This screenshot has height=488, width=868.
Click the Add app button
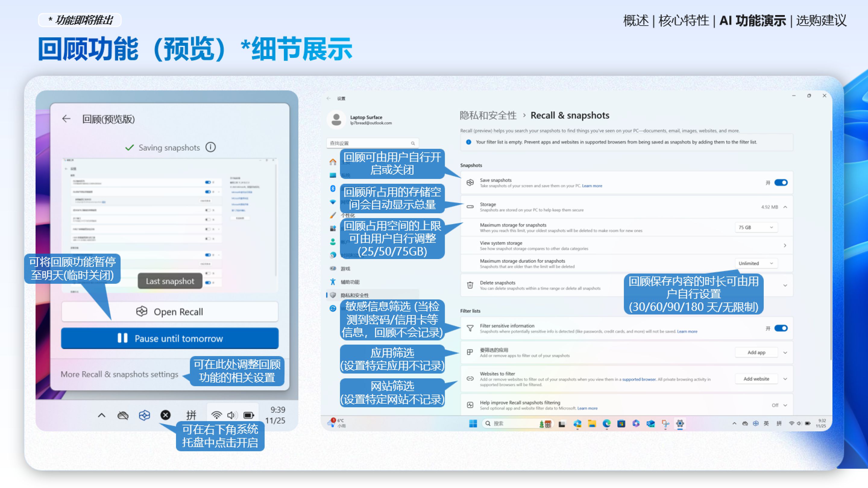pos(756,352)
